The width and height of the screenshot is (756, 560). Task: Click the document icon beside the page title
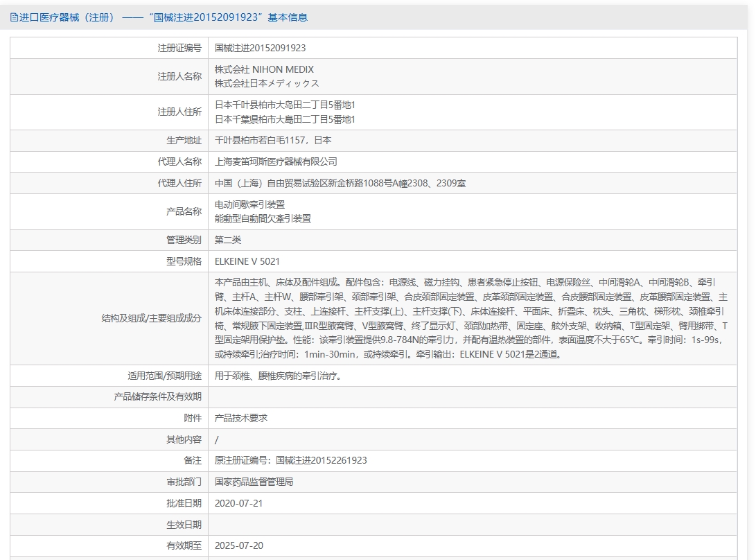(x=13, y=17)
